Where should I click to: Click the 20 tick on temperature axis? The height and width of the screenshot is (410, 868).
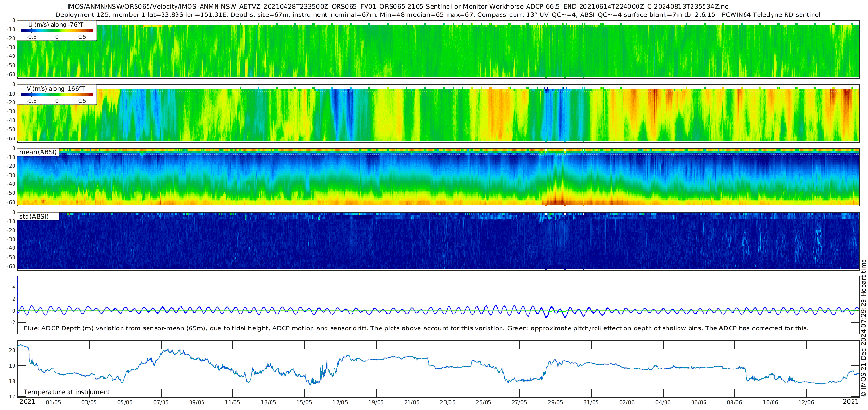click(13, 350)
